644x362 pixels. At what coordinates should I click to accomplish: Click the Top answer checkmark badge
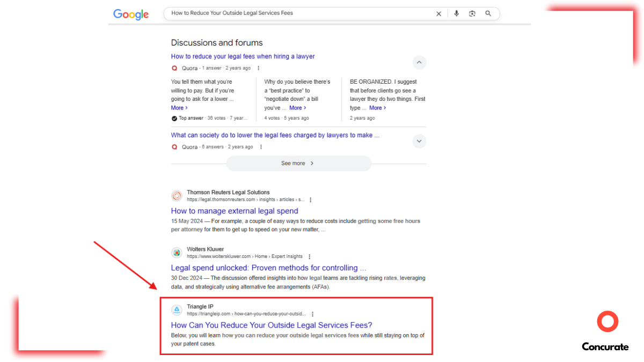click(174, 118)
